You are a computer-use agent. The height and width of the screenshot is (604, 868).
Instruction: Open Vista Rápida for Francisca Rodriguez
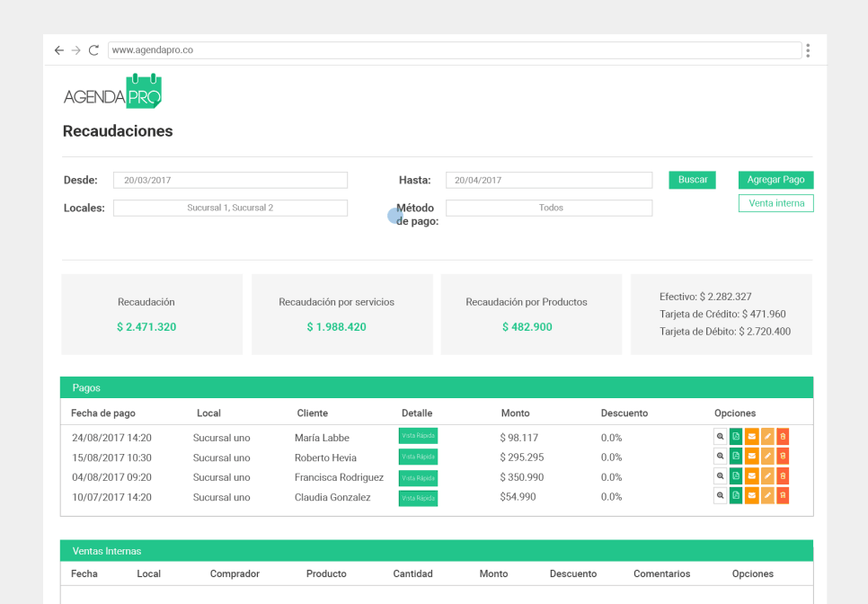418,478
